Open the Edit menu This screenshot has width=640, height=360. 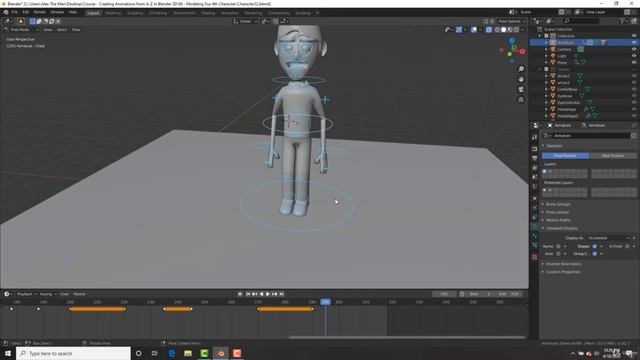26,12
